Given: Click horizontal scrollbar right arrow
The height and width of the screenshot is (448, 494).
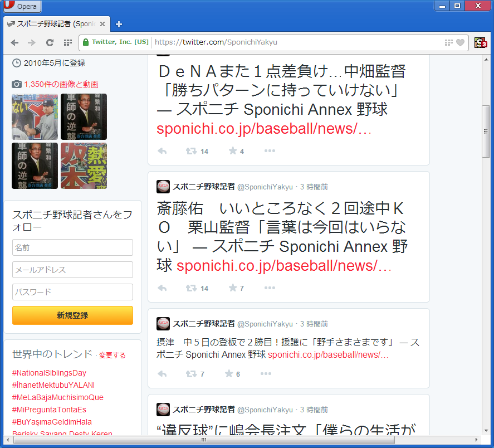Looking at the screenshot, I should (x=476, y=440).
